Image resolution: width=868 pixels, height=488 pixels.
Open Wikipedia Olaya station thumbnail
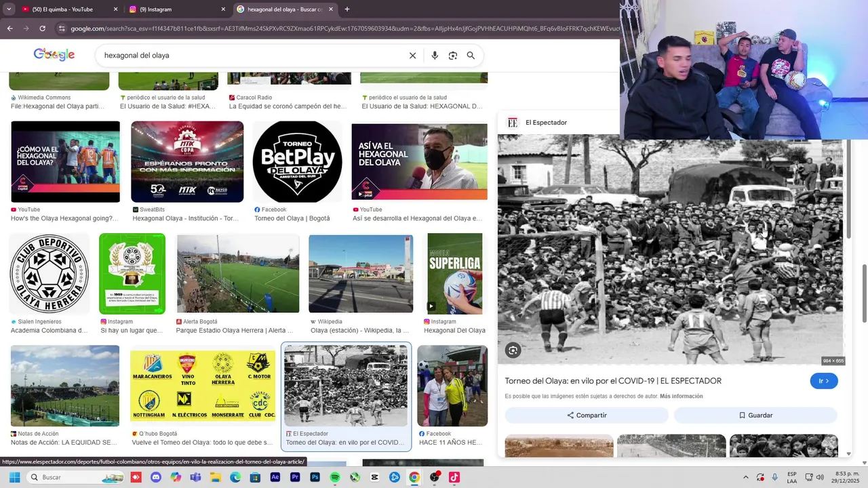tap(361, 274)
